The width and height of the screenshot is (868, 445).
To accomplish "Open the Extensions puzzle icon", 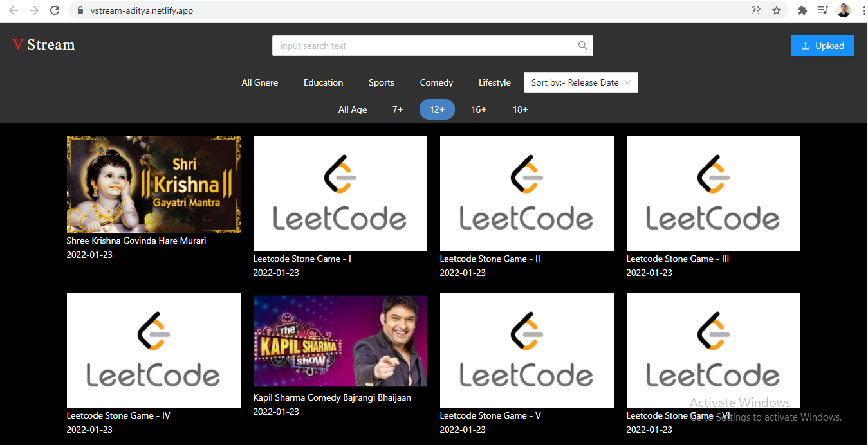I will click(x=802, y=10).
